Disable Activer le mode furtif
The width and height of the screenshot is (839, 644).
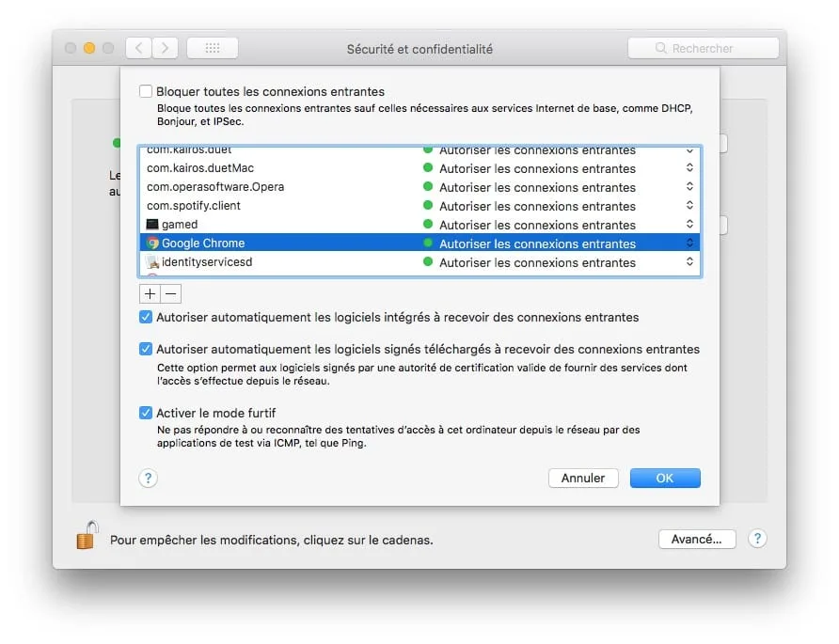146,413
